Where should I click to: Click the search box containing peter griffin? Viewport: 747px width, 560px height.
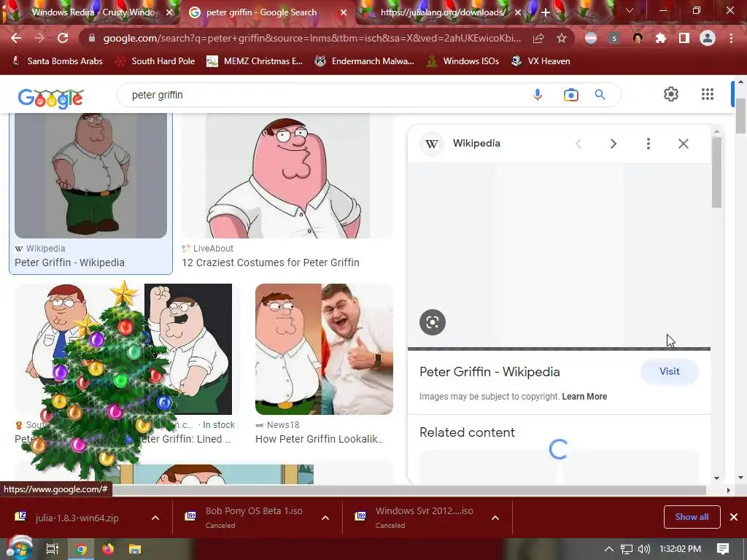point(324,95)
